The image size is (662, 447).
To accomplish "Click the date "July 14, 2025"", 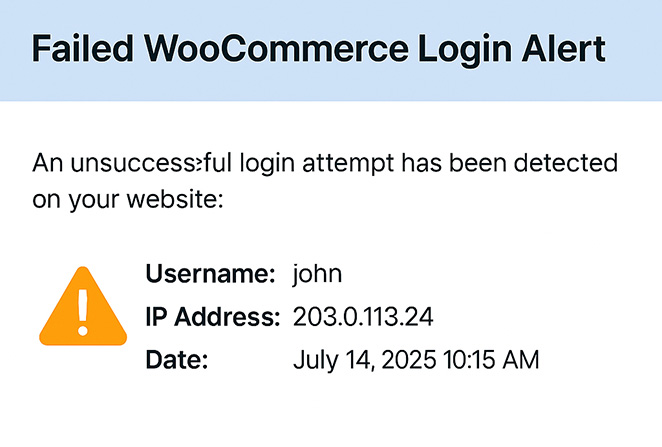I will point(364,360).
